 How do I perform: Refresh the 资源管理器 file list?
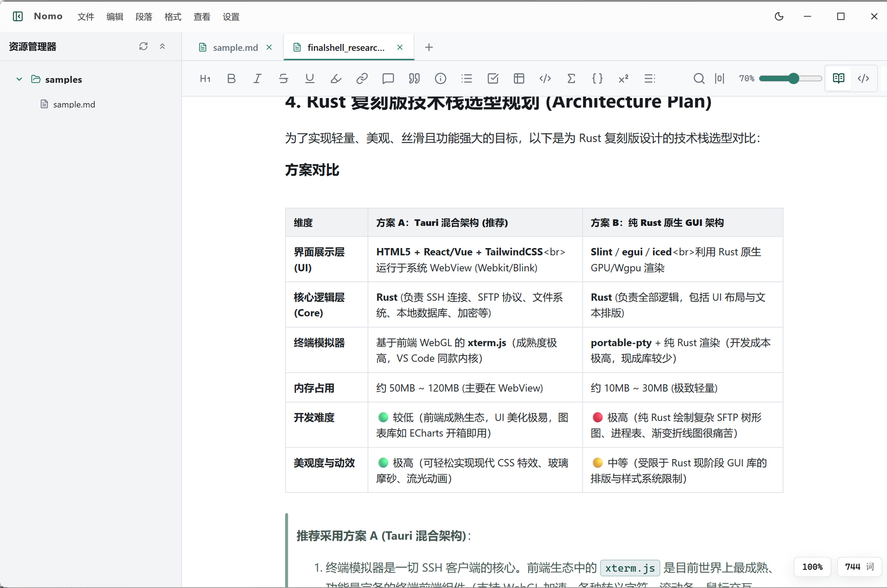[143, 46]
